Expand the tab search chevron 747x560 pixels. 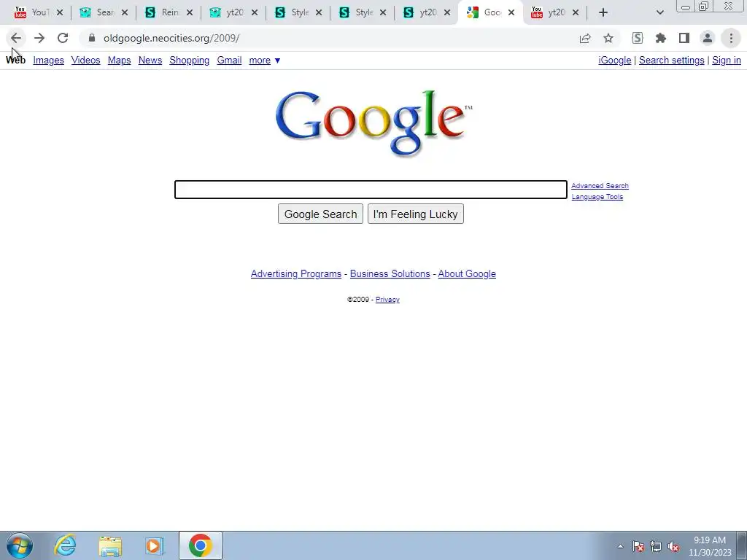point(659,13)
